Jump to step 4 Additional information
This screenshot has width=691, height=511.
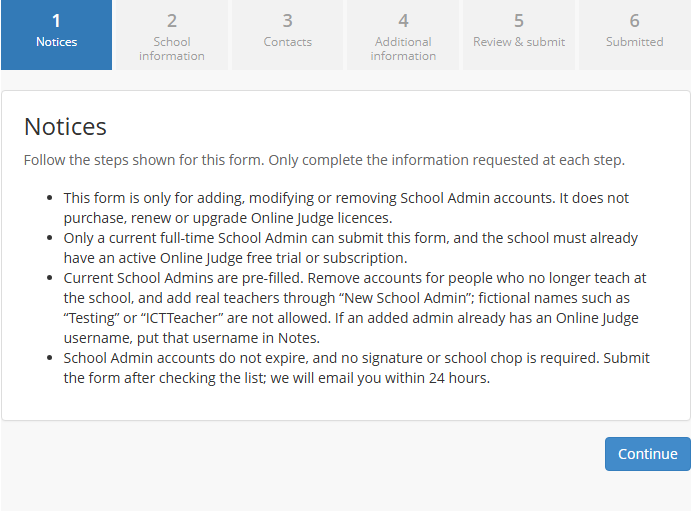point(403,35)
